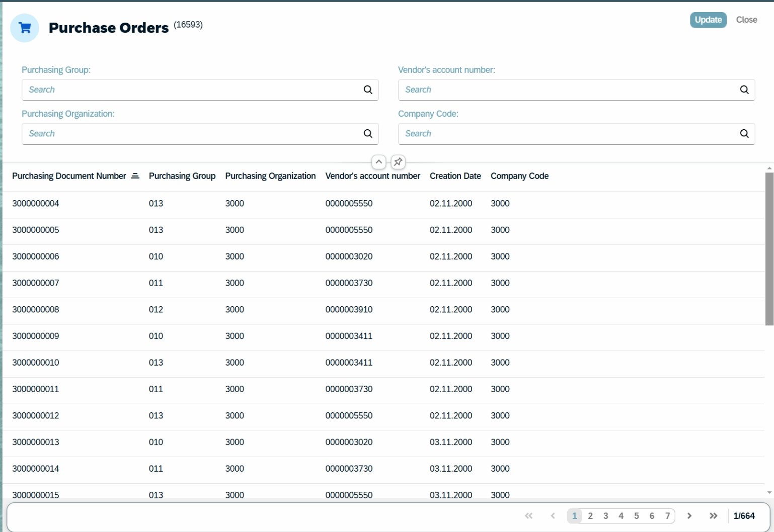The height and width of the screenshot is (532, 774).
Task: Go to the next page arrow
Action: 689,516
